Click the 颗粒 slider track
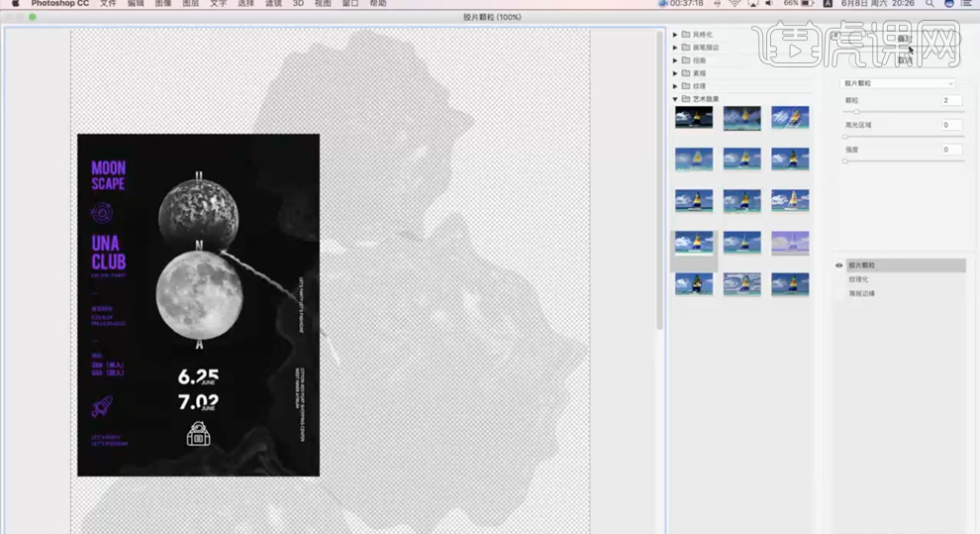This screenshot has height=534, width=980. [903, 112]
